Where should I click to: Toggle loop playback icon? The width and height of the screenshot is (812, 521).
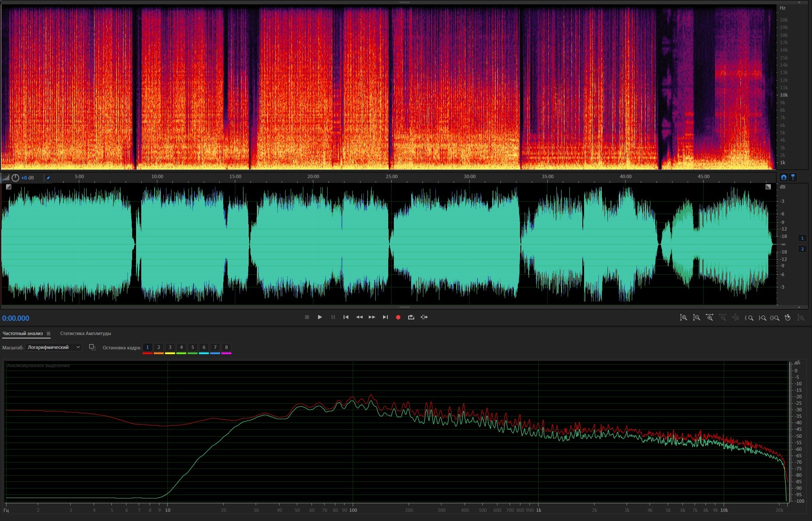coord(411,317)
